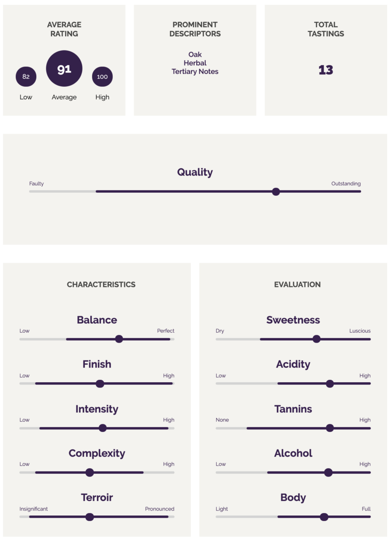Viewport: 392px width, 544px height.
Task: Click the Finish slider knob
Action: pos(100,384)
